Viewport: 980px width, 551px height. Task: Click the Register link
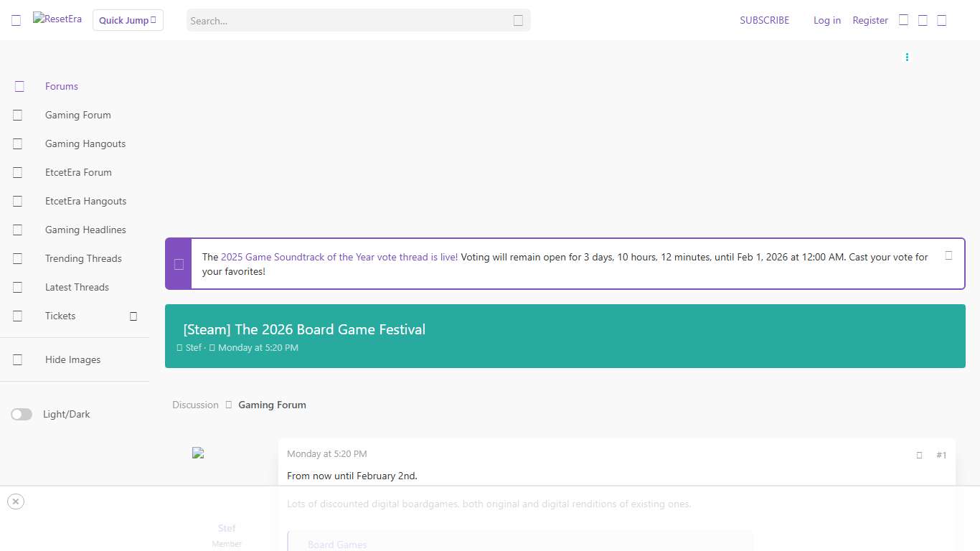[x=870, y=20]
